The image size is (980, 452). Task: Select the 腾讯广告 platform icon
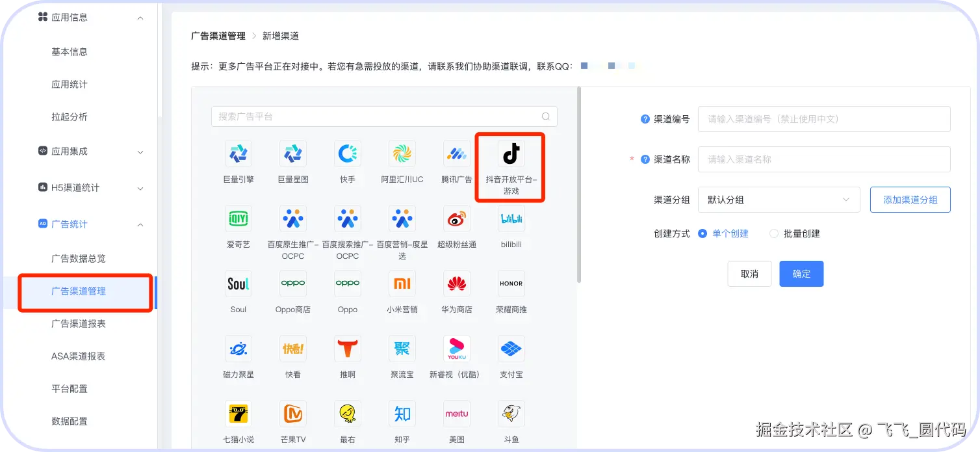click(457, 153)
